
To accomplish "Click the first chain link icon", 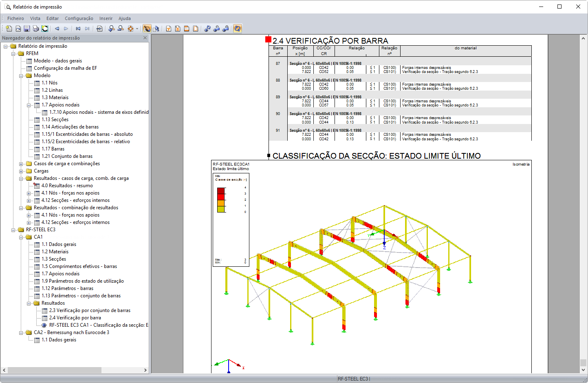I will pyautogui.click(x=207, y=29).
